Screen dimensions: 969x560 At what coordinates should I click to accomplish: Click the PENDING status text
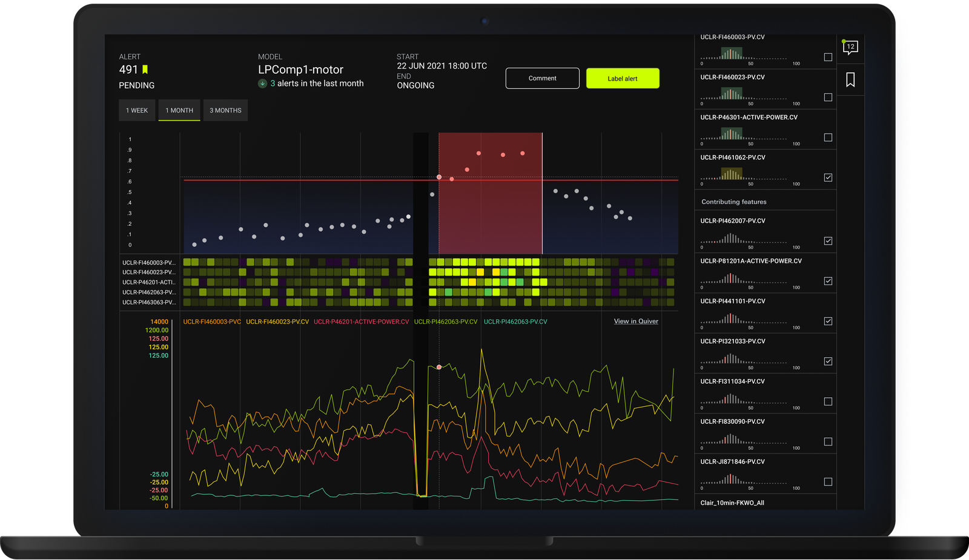click(137, 85)
